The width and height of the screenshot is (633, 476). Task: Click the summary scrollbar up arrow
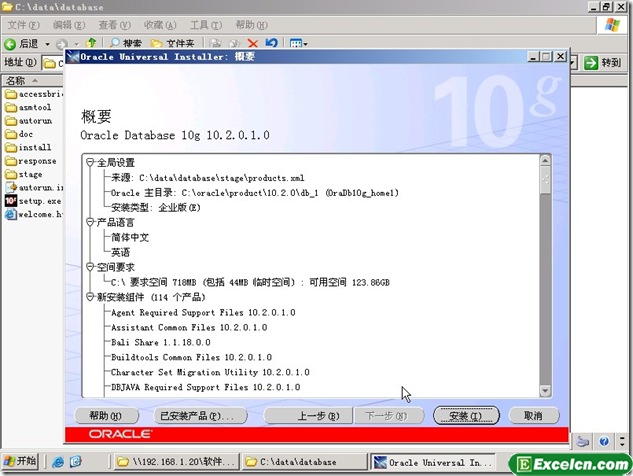pos(545,161)
